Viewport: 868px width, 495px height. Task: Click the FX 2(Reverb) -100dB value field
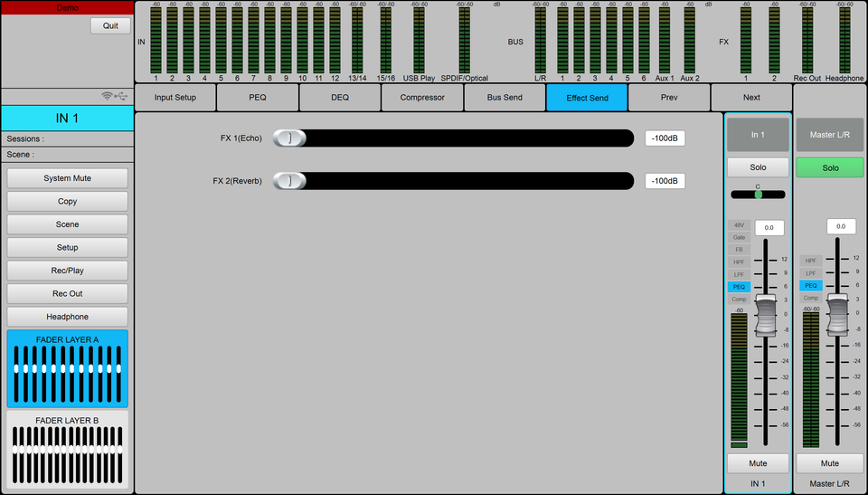pos(665,181)
